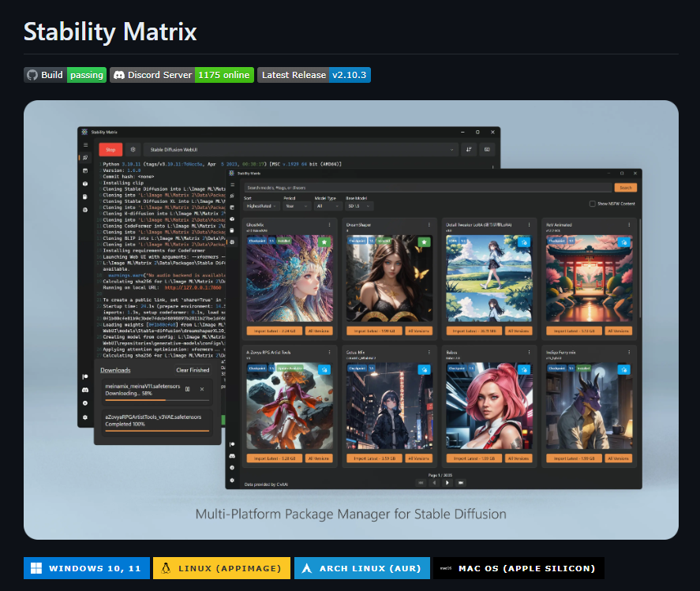Toggle hamburger menu in the model browser window
The height and width of the screenshot is (591, 700).
[x=232, y=185]
